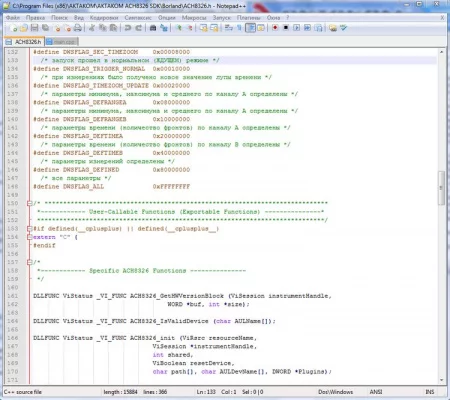
Task: Open the Синтаксис menu
Action: click(138, 18)
